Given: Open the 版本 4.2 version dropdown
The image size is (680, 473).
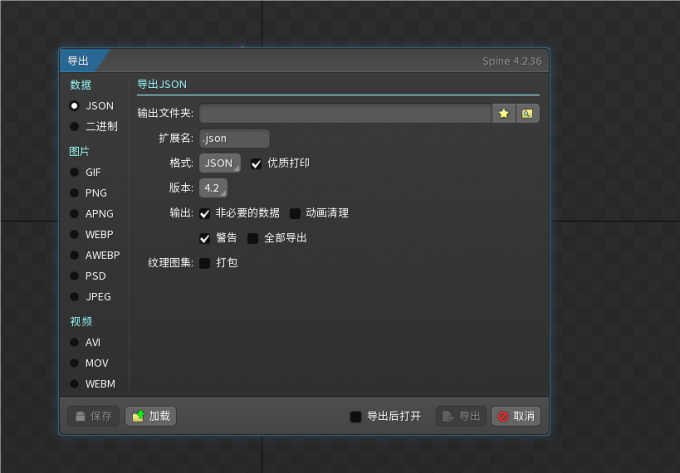Looking at the screenshot, I should [213, 188].
